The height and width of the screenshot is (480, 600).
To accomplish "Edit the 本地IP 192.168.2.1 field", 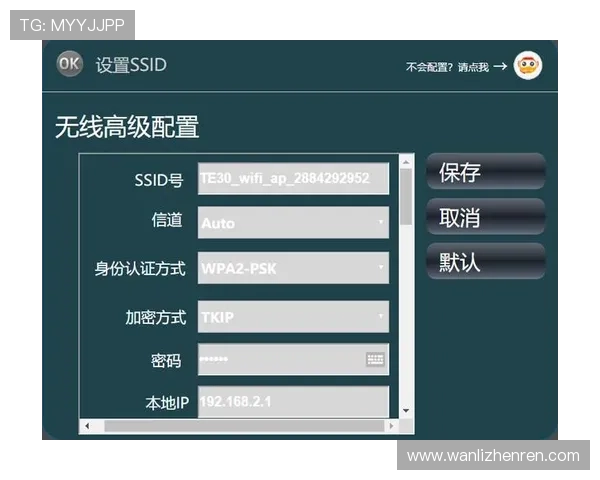I will [293, 402].
